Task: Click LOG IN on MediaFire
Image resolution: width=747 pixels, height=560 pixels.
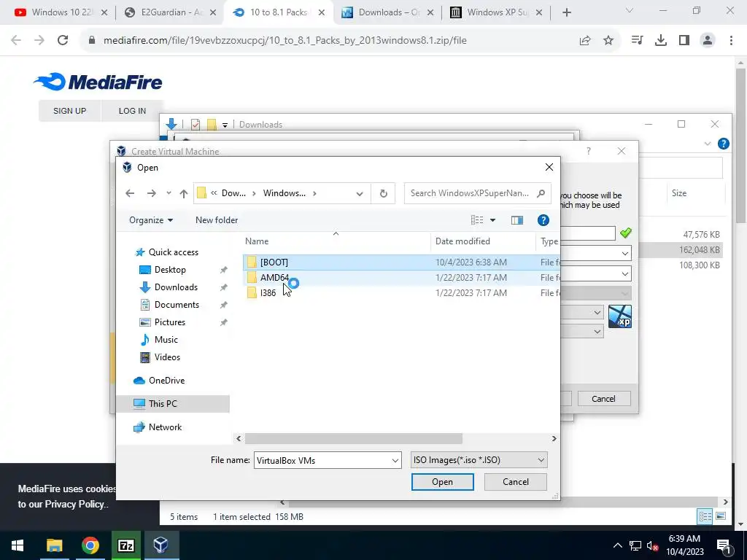Action: (x=133, y=111)
